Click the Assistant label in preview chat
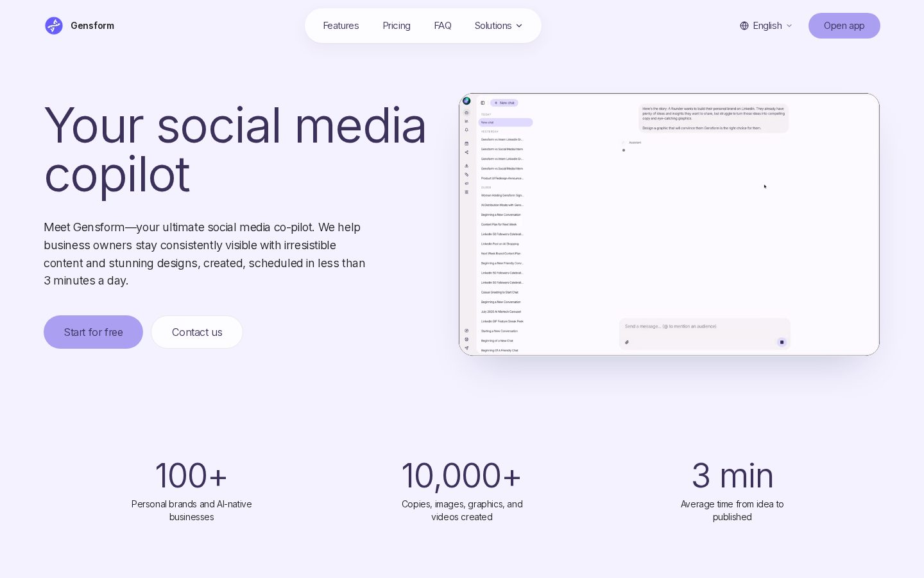The height and width of the screenshot is (578, 924). point(635,143)
